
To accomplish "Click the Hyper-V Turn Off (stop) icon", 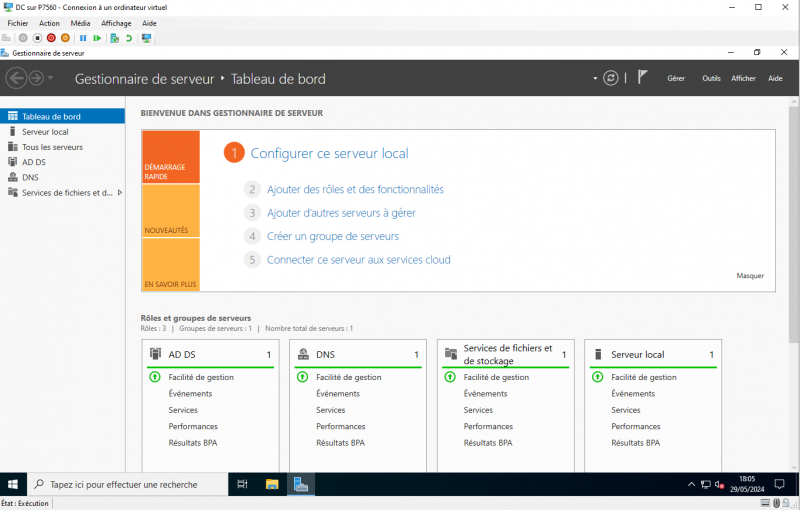I will 37,38.
